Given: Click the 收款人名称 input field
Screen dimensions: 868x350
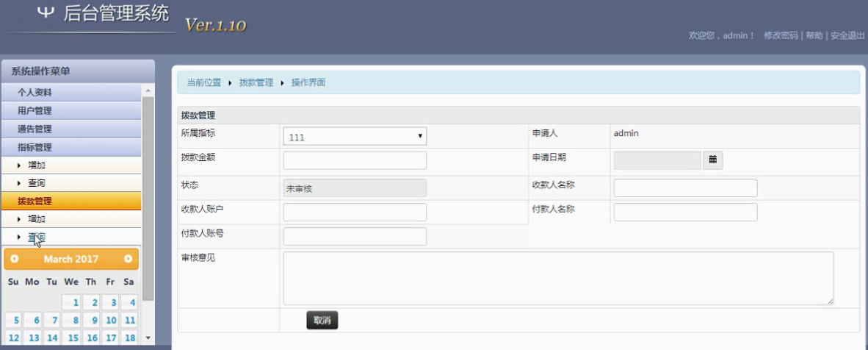Looking at the screenshot, I should [685, 188].
